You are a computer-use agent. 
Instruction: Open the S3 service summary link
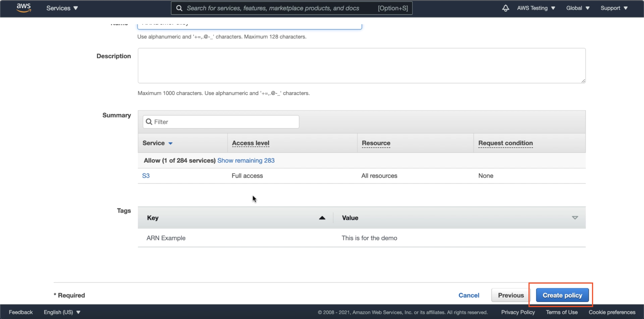click(146, 176)
